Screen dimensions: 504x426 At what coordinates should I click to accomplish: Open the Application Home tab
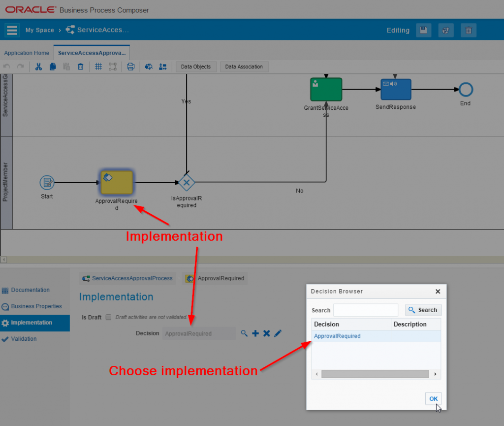pos(27,53)
